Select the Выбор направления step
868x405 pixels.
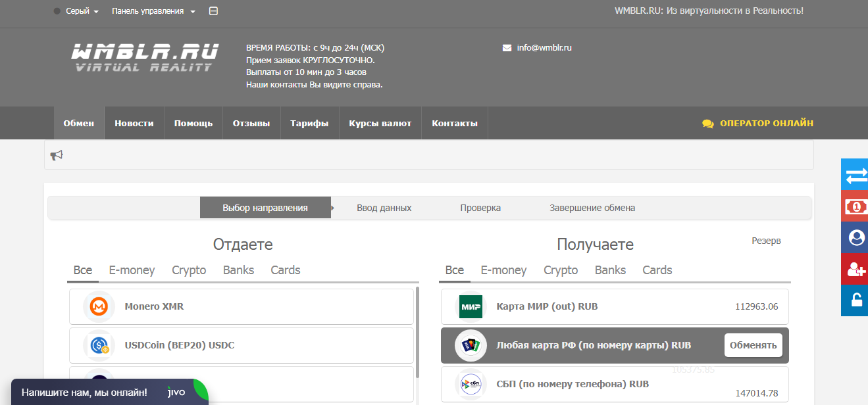265,208
